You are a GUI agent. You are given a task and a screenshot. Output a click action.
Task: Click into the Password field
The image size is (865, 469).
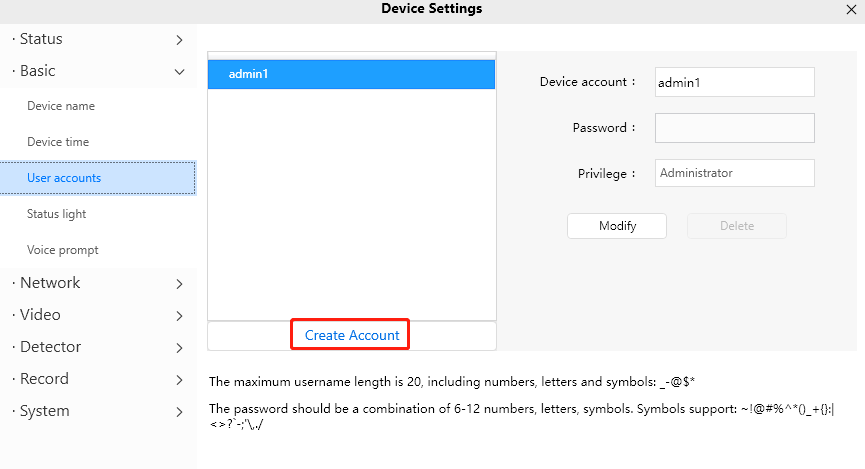coord(734,128)
